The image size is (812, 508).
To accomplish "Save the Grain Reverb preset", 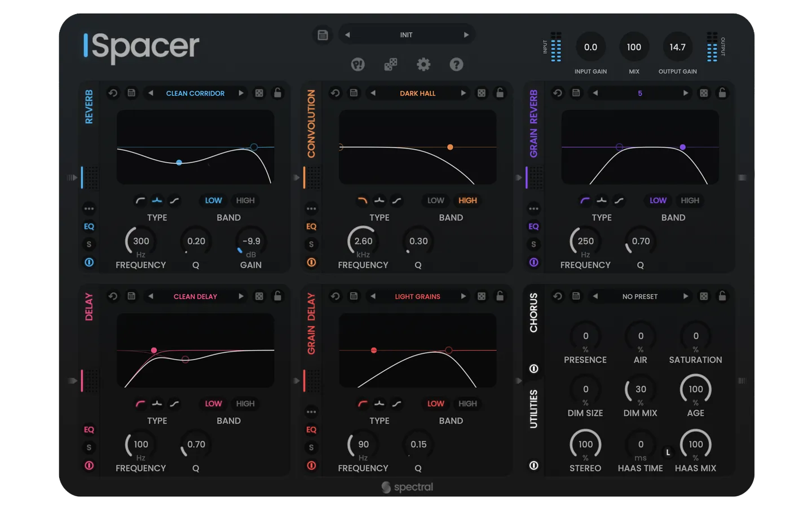I will 576,93.
